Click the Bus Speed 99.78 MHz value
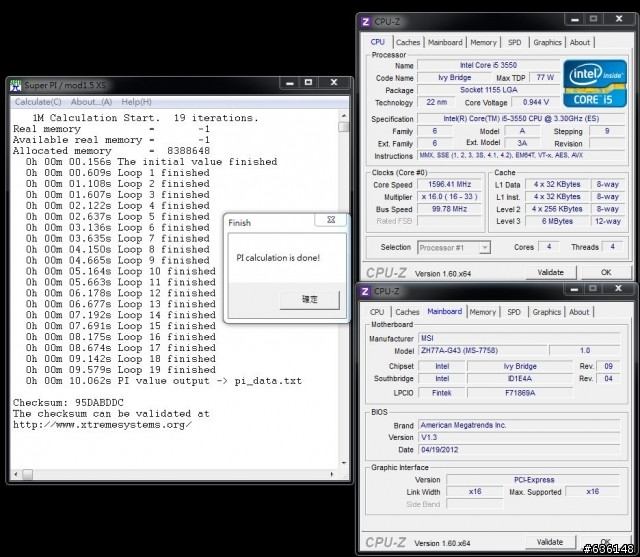Viewport: 640px width, 557px height. click(449, 209)
